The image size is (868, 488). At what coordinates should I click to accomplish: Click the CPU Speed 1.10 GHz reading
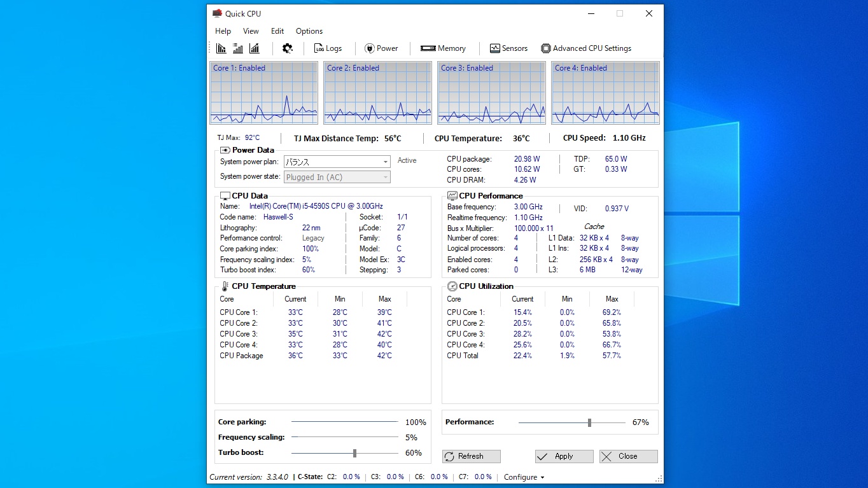click(x=629, y=138)
